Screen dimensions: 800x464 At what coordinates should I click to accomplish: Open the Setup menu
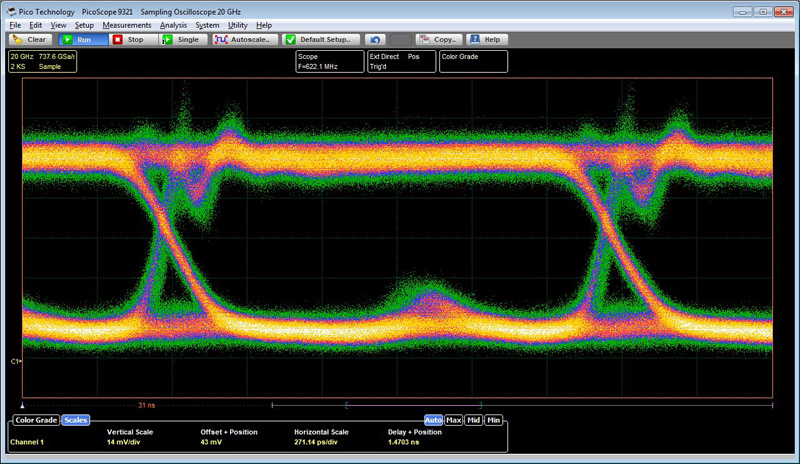[x=84, y=25]
